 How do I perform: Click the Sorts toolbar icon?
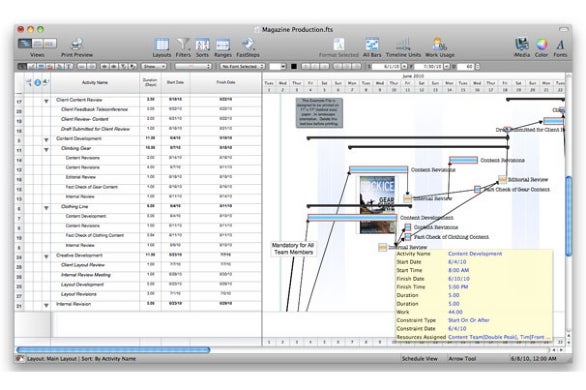(202, 44)
